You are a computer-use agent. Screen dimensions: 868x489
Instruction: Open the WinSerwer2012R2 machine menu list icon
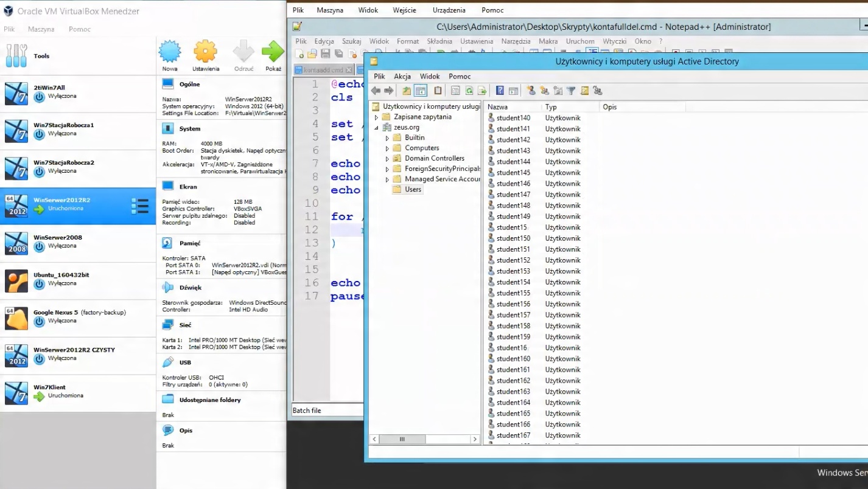pyautogui.click(x=140, y=207)
